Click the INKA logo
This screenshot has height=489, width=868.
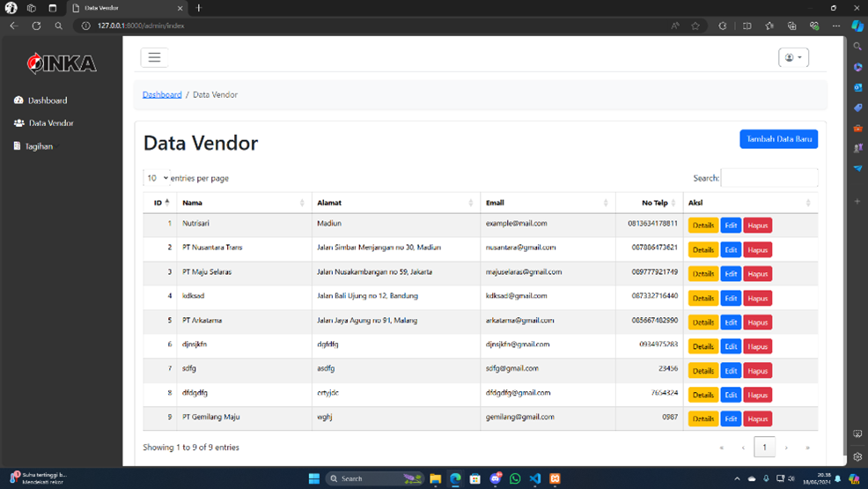pos(61,63)
